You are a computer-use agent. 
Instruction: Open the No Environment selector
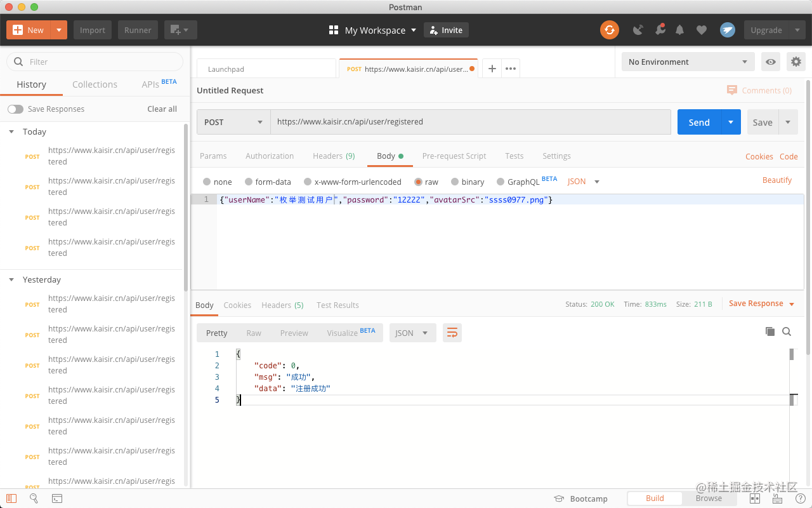point(688,62)
